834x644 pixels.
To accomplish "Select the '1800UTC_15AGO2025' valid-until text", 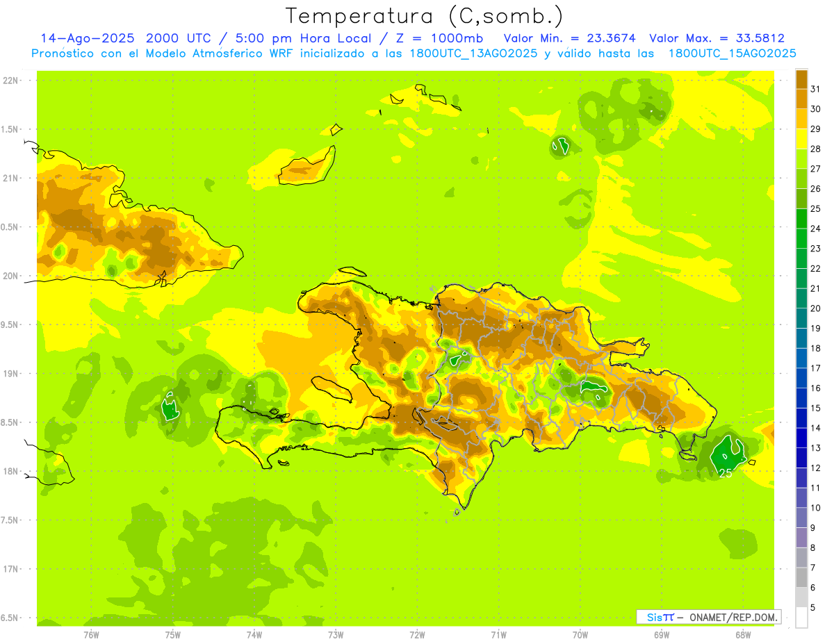I will click(732, 53).
